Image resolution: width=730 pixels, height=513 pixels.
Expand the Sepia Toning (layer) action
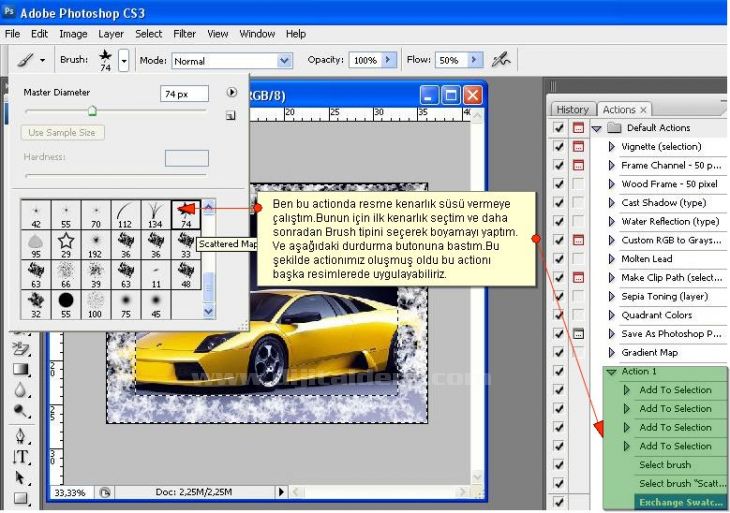coord(611,297)
